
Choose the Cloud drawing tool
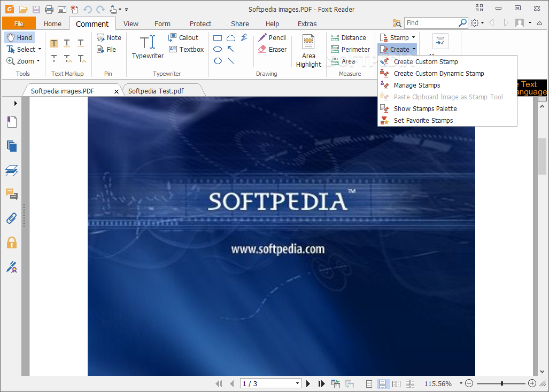pyautogui.click(x=231, y=38)
